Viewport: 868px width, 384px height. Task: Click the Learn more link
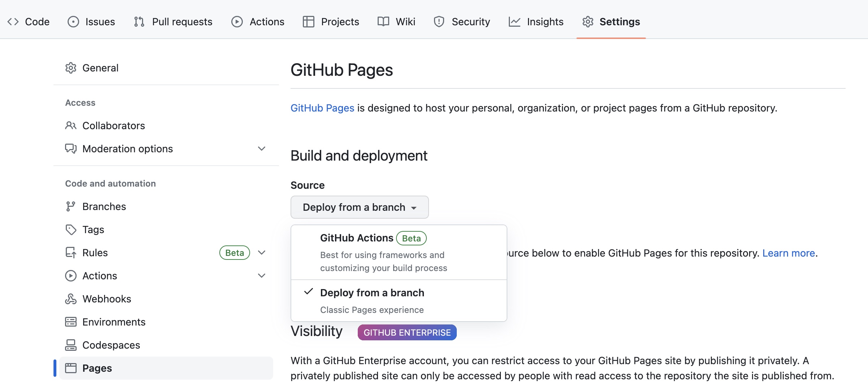pos(789,253)
